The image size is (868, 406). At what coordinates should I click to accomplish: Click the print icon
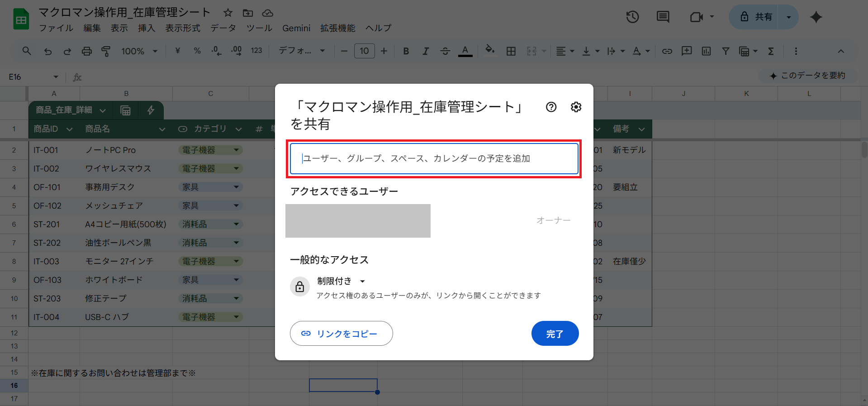pyautogui.click(x=86, y=51)
